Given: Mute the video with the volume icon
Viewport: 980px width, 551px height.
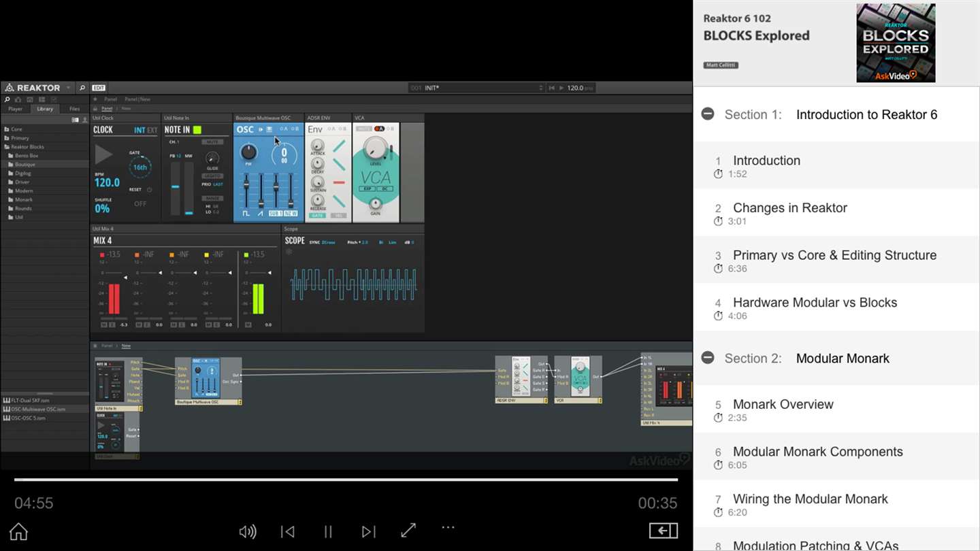Looking at the screenshot, I should coord(248,531).
